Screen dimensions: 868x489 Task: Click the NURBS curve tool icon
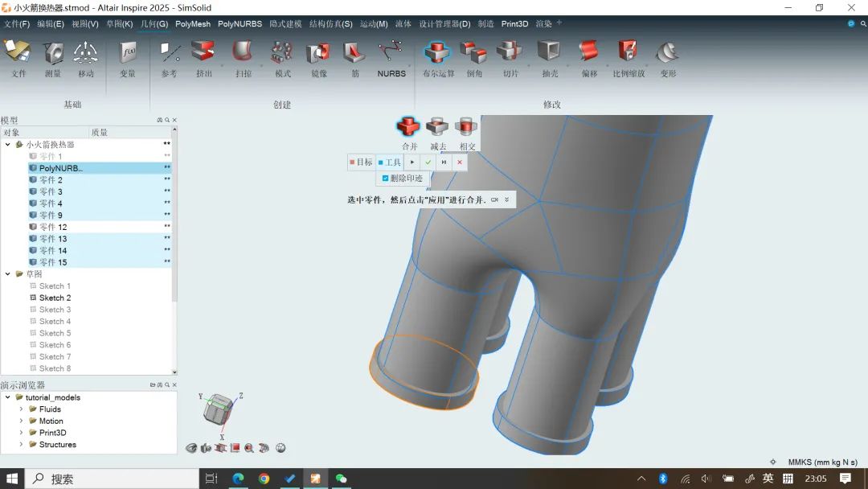(391, 54)
